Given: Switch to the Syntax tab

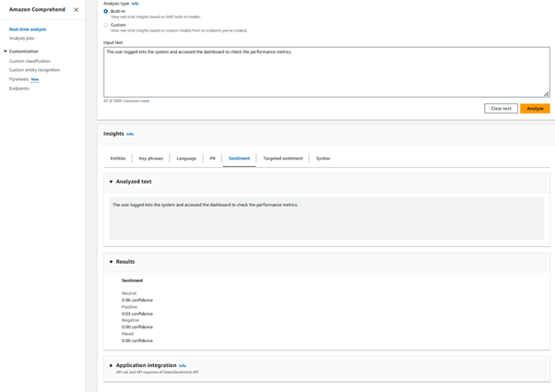Looking at the screenshot, I should coord(323,159).
